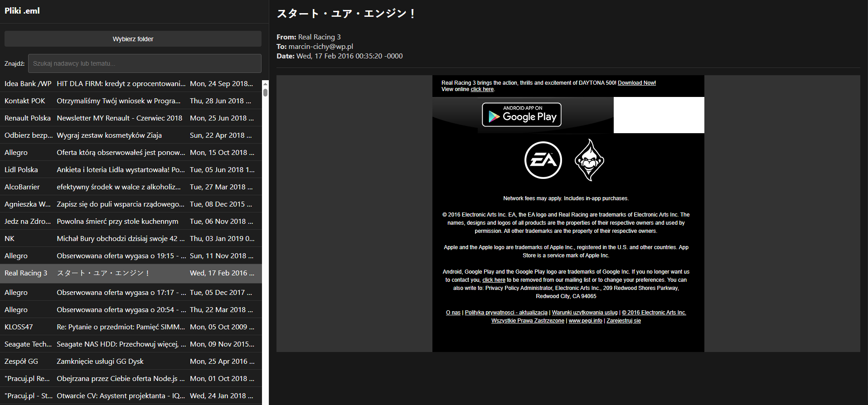Open the www.pegi.info link
This screenshot has height=405, width=868.
click(586, 321)
